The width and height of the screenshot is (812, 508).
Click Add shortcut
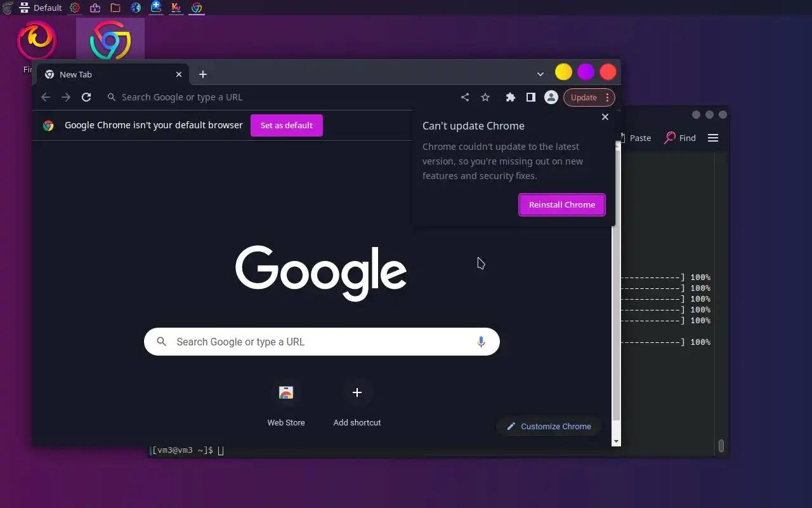coord(357,403)
